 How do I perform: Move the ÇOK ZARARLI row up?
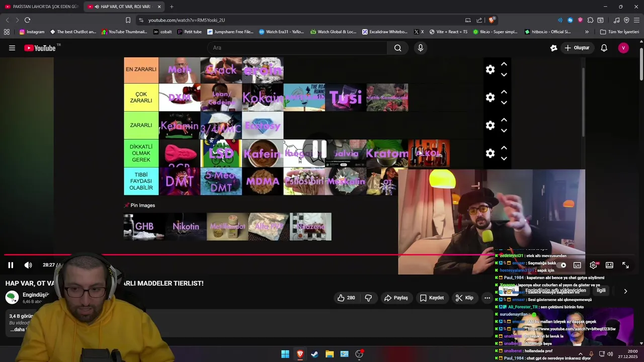click(504, 92)
